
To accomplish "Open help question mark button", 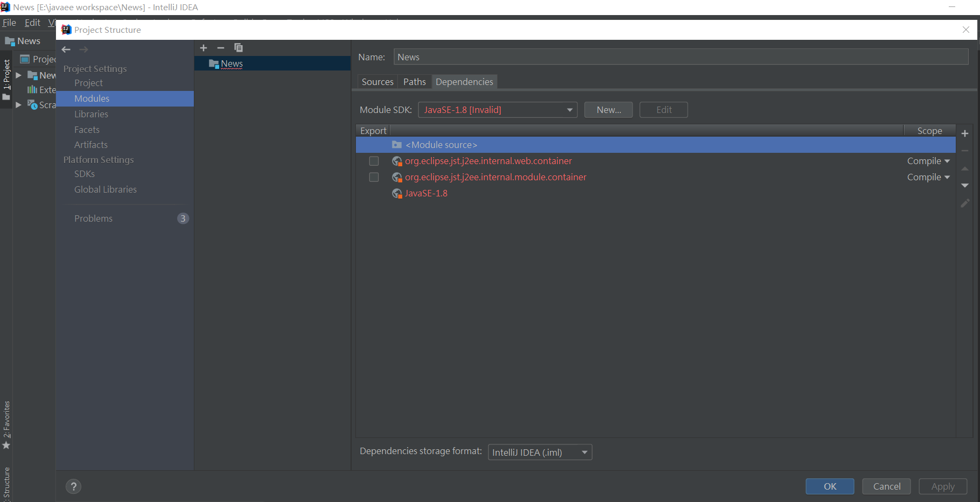I will 74,486.
